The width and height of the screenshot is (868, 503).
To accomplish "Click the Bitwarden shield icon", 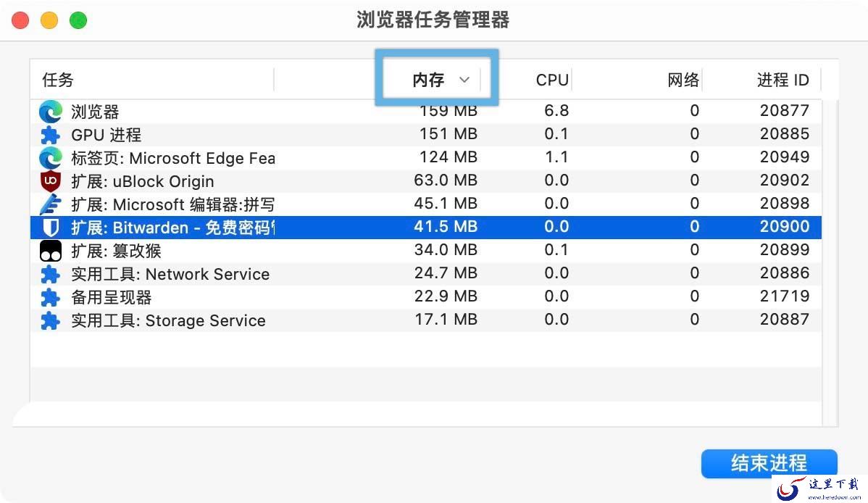I will click(51, 228).
